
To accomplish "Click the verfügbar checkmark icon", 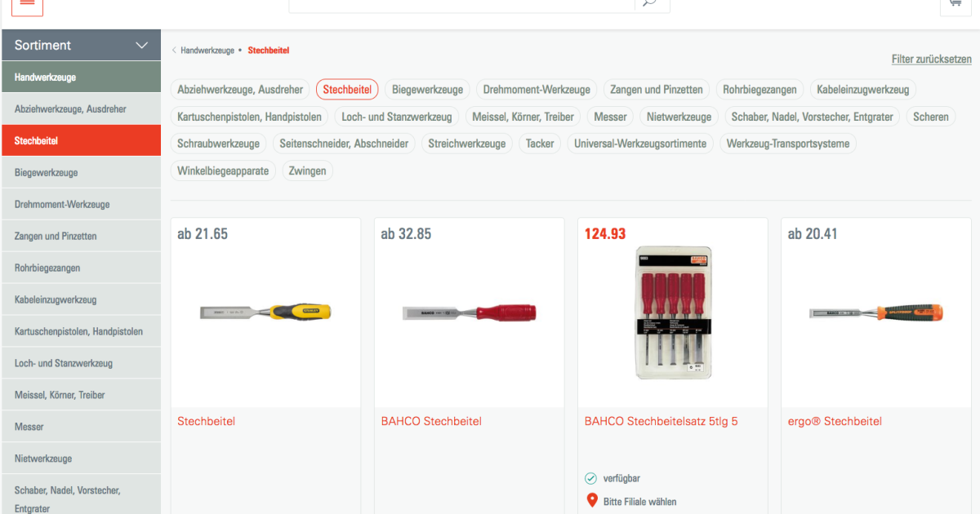I will [x=591, y=478].
